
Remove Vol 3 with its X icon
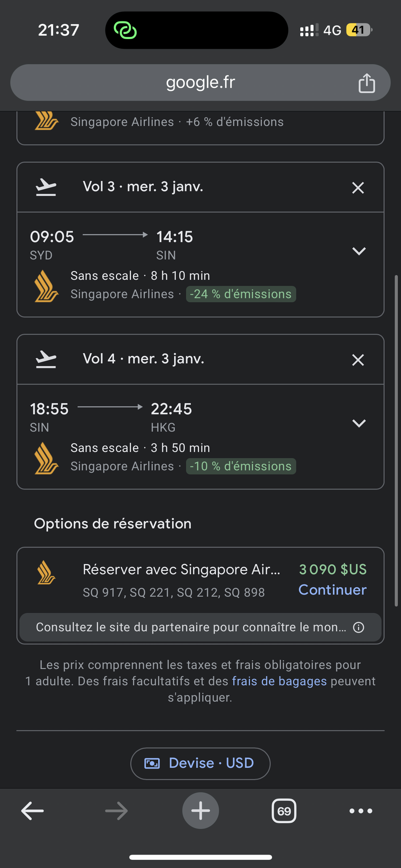click(x=358, y=188)
